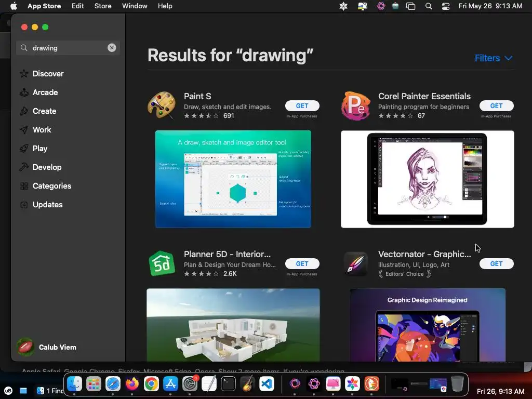532x399 pixels.
Task: Open the Store menu
Action: [x=103, y=6]
